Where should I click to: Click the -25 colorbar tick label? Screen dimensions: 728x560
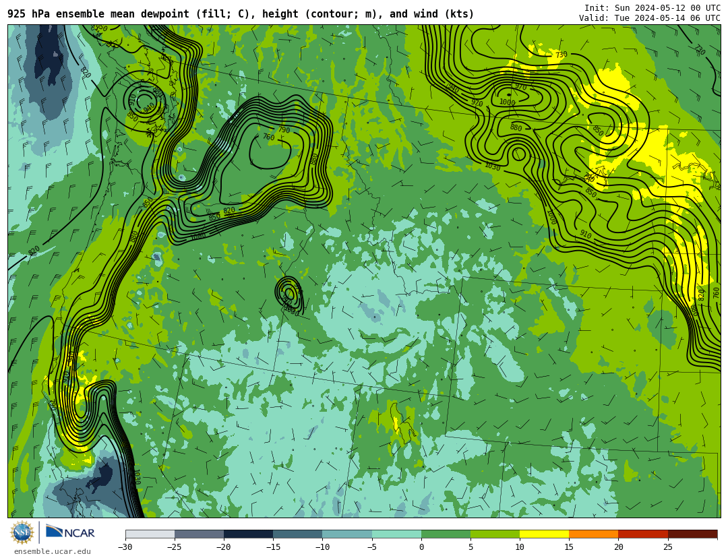(x=174, y=547)
